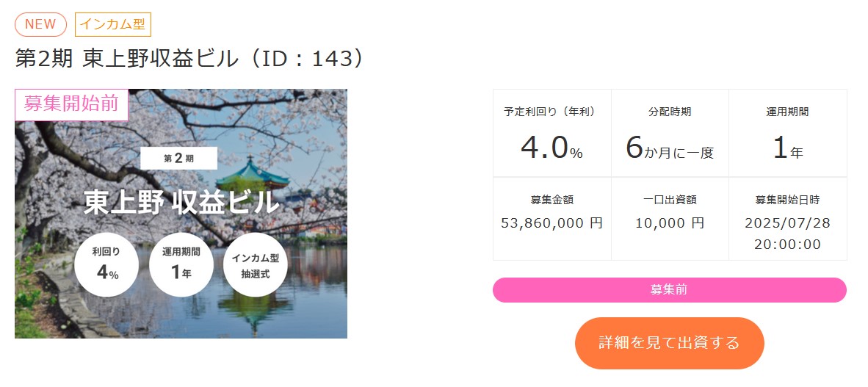The height and width of the screenshot is (387, 868).
Task: Click the 運用期間 1年 circle badge
Action: tap(181, 265)
